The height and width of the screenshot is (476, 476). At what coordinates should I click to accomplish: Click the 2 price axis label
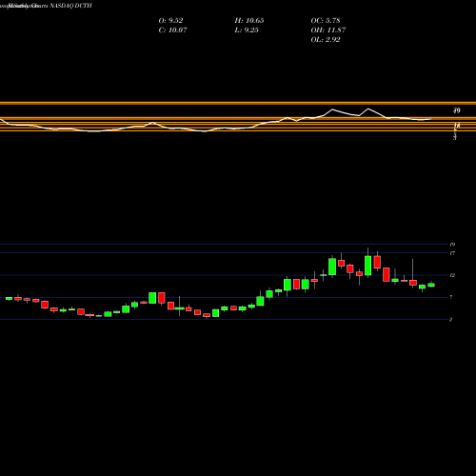click(x=451, y=320)
